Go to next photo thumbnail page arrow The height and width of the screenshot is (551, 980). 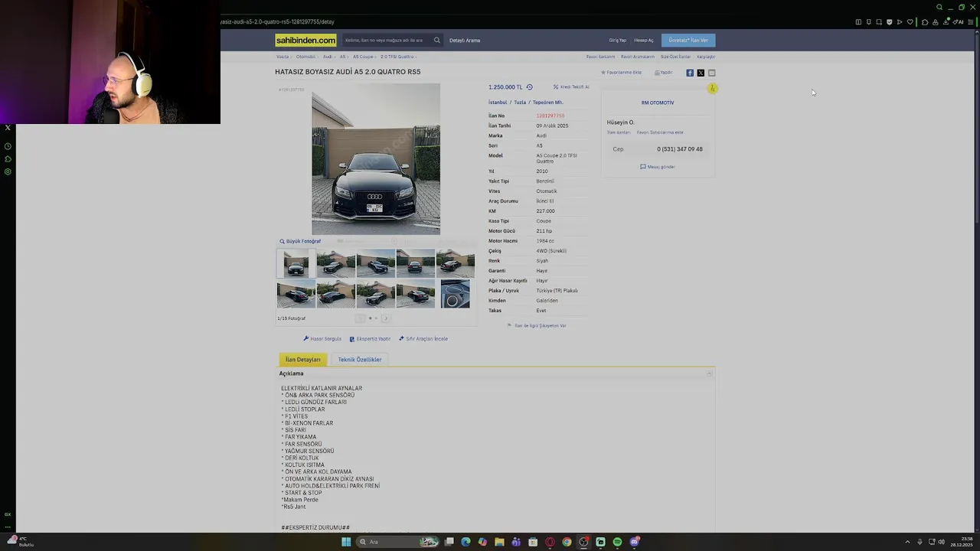386,318
